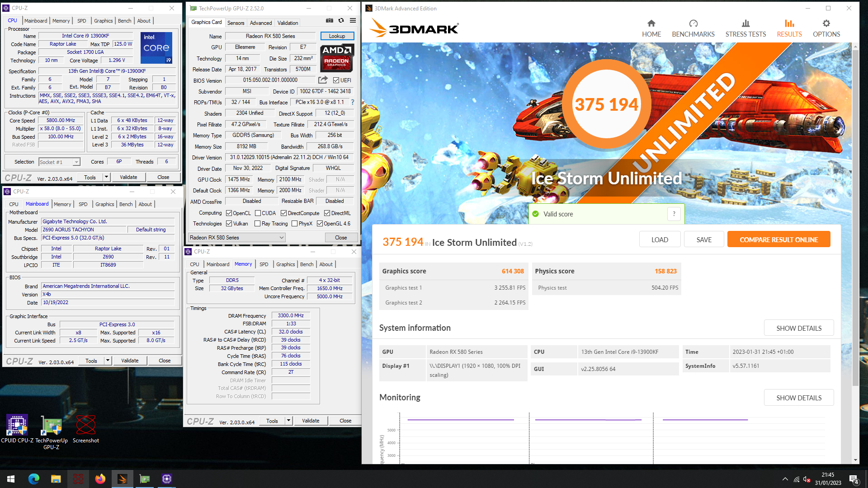Expand Tools arrow in Memory CPU-Z window

pos(289,421)
